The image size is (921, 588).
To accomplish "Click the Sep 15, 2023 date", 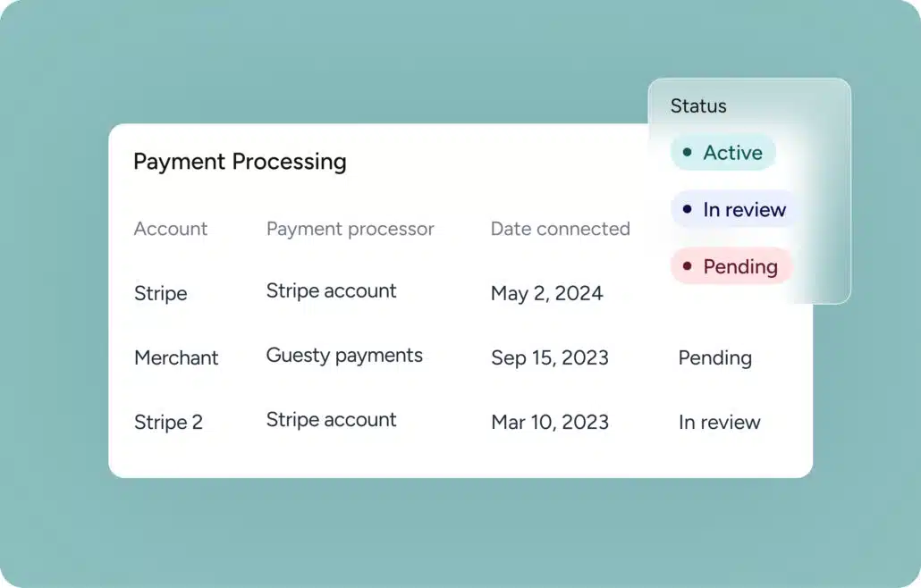I will (x=549, y=357).
